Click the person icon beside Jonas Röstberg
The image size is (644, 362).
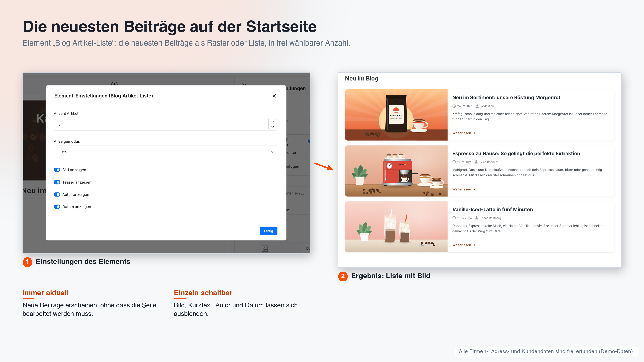pyautogui.click(x=477, y=218)
